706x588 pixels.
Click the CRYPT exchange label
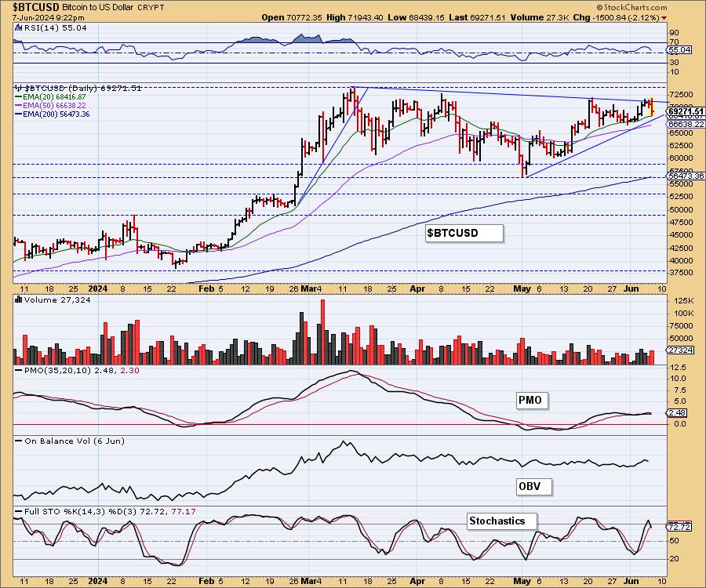tap(151, 8)
